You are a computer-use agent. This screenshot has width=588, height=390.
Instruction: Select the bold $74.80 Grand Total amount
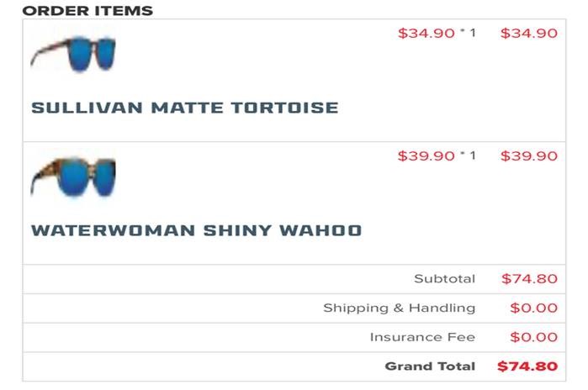click(x=527, y=366)
